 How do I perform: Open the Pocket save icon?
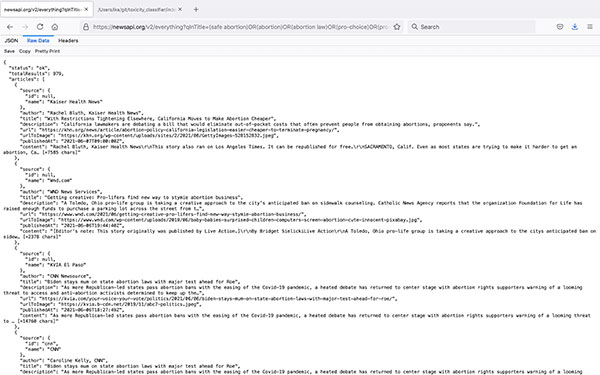click(x=560, y=27)
